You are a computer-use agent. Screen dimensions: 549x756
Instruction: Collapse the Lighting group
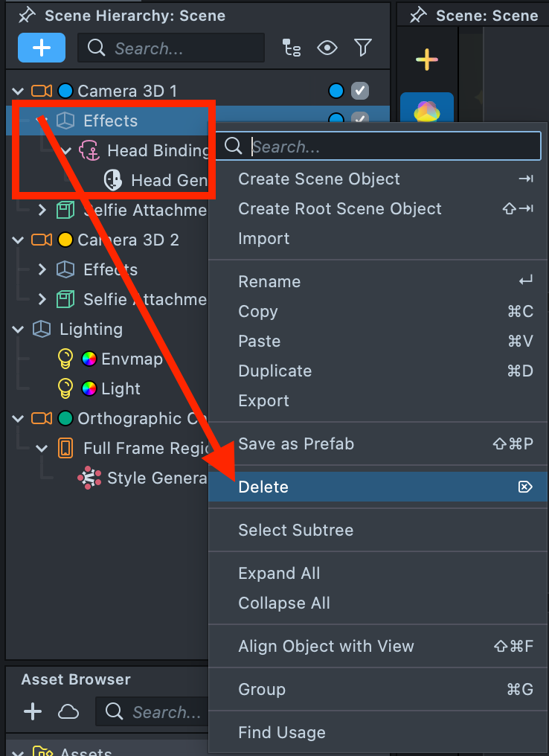18,330
